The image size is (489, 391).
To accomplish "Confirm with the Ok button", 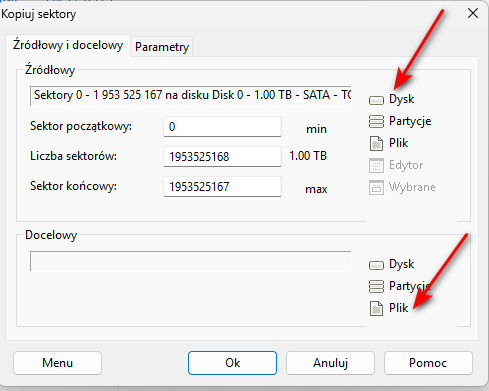I will click(232, 363).
